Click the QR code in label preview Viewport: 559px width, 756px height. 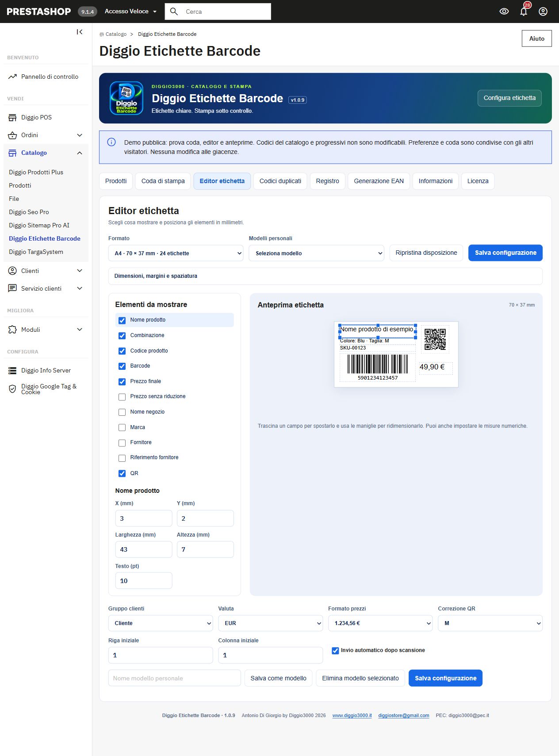click(x=435, y=339)
